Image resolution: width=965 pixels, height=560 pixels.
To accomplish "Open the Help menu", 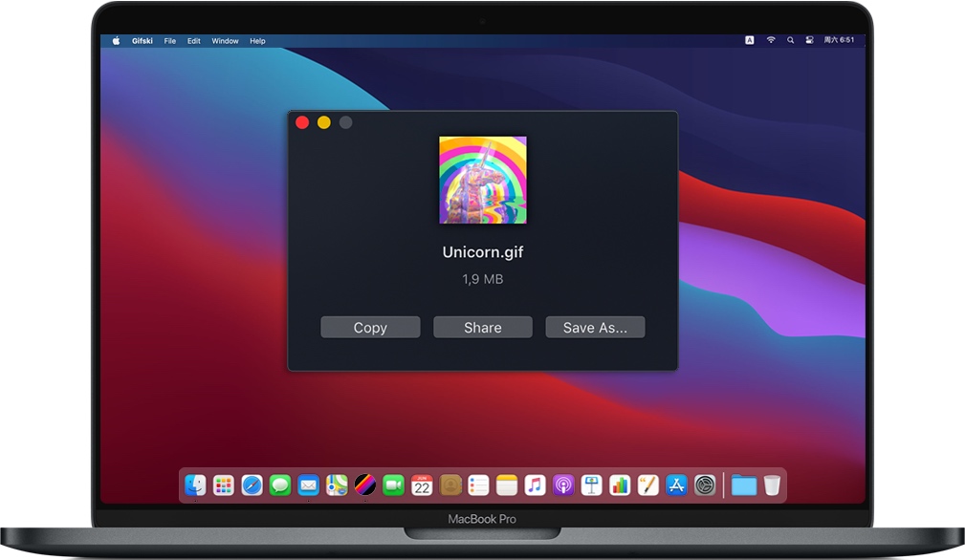I will 257,41.
